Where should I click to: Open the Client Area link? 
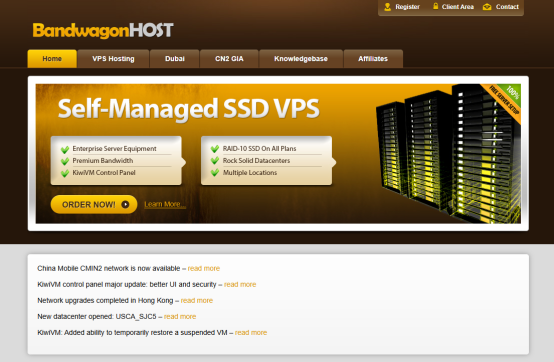458,7
